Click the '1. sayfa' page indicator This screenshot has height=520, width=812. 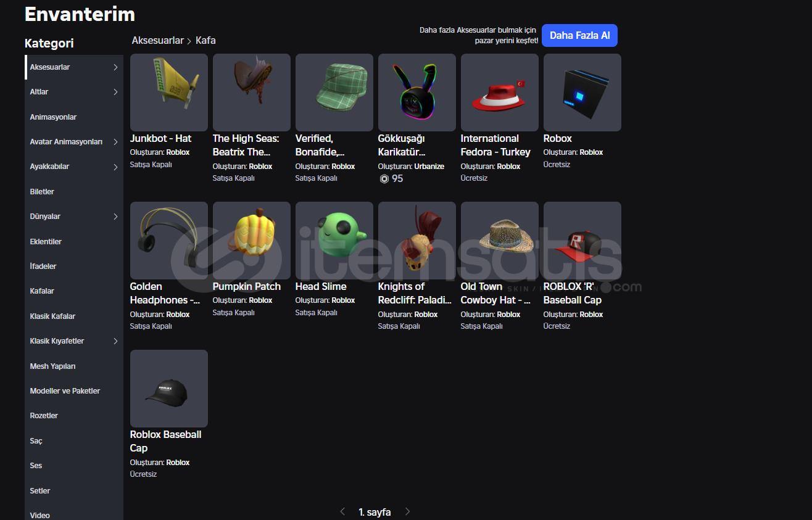point(375,512)
